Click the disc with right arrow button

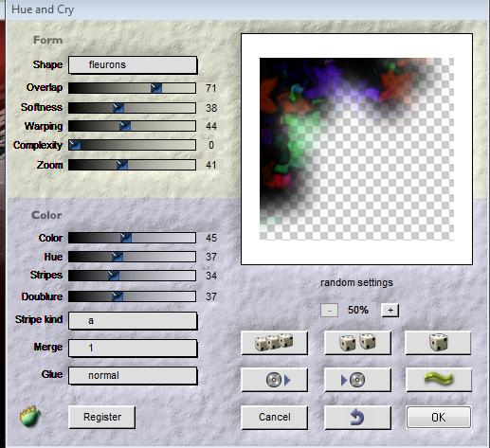pyautogui.click(x=274, y=380)
